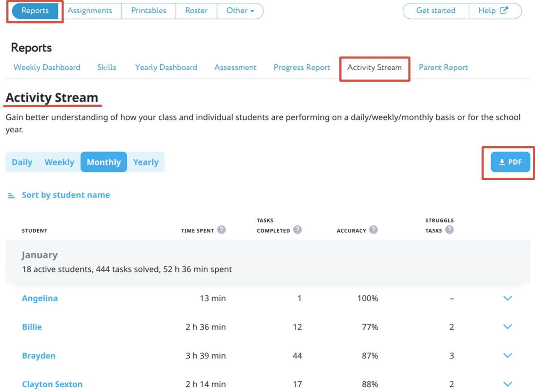Open the Roster tab
This screenshot has width=535, height=392.
click(196, 11)
